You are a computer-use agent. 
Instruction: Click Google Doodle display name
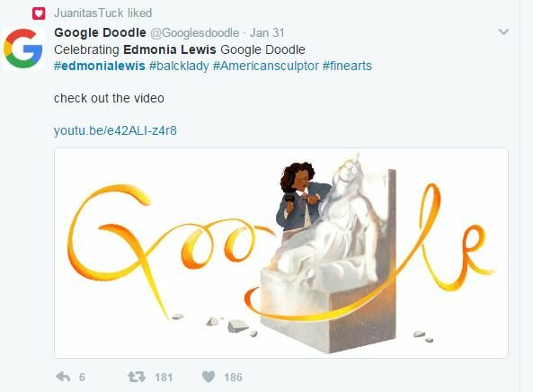[100, 32]
